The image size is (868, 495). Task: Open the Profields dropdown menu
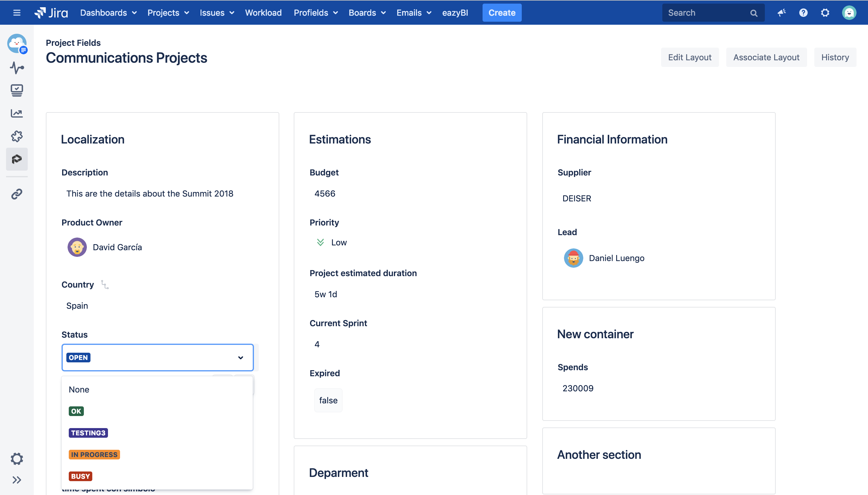[x=316, y=13]
